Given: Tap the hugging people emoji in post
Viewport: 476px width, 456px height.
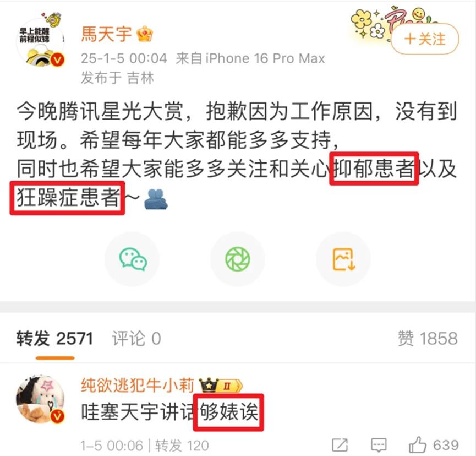Looking at the screenshot, I should 156,199.
